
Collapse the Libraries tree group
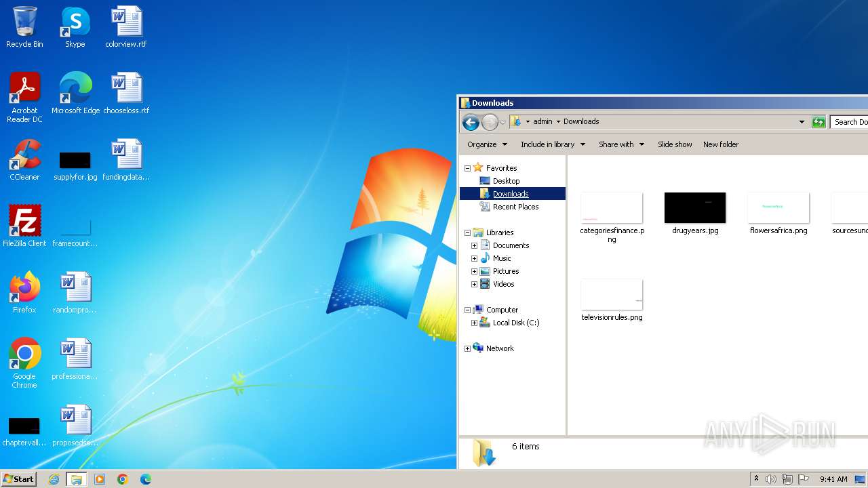point(467,232)
